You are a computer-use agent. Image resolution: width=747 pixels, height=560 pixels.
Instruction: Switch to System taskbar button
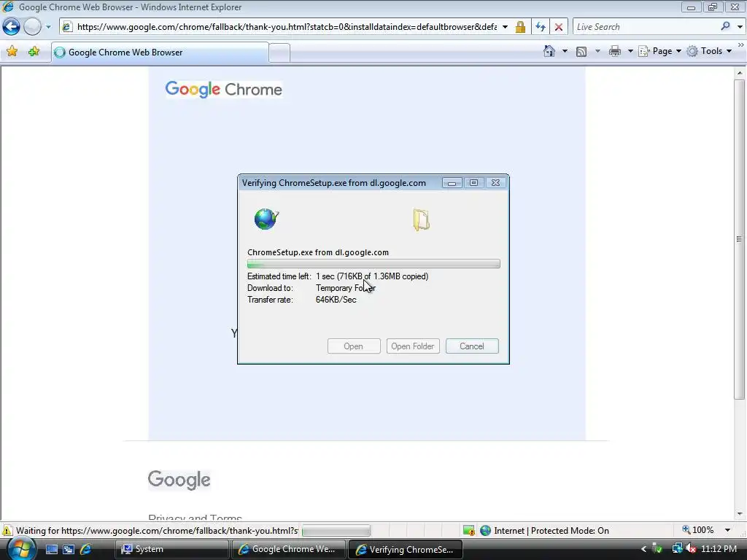[171, 549]
